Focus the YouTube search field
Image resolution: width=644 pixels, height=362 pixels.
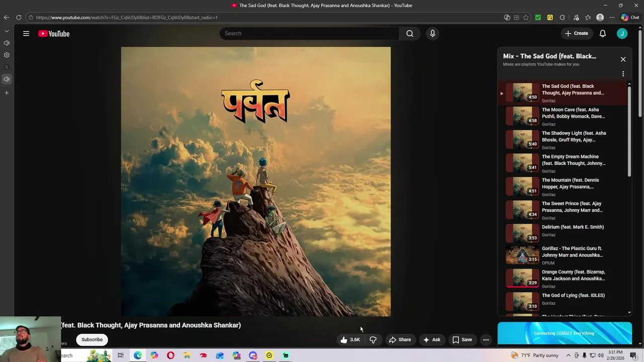tap(309, 33)
